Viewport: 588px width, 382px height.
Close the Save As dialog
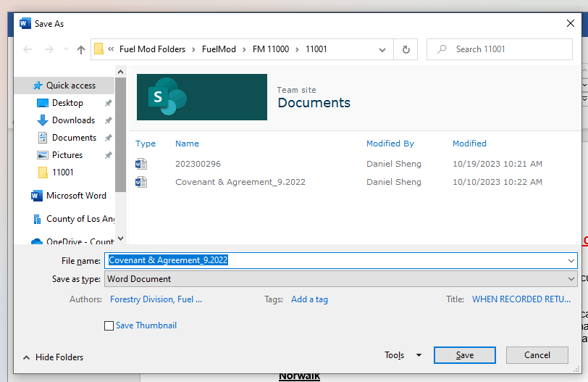point(571,23)
